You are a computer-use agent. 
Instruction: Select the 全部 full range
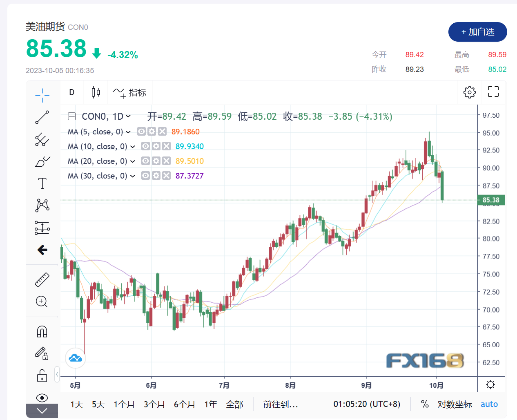(x=234, y=404)
